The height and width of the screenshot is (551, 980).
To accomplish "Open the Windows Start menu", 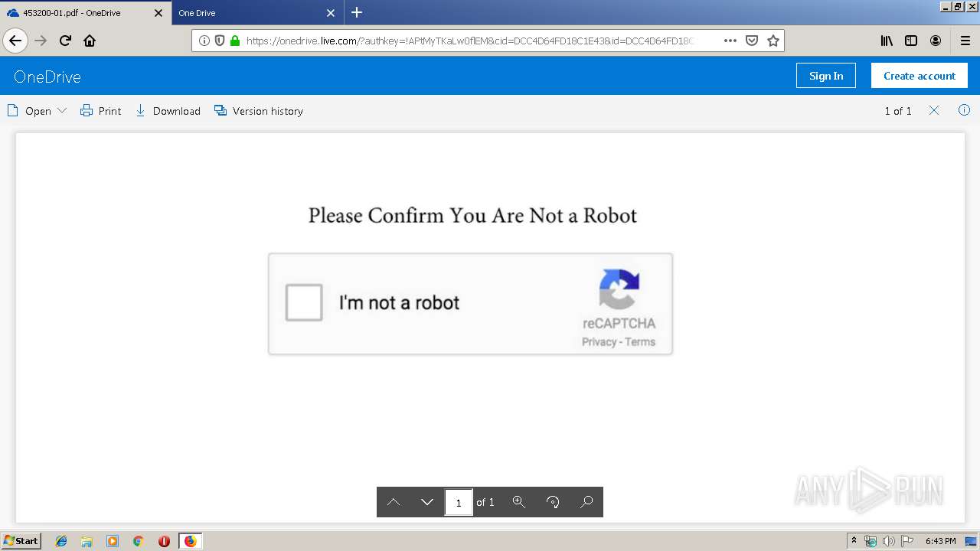I will click(21, 541).
